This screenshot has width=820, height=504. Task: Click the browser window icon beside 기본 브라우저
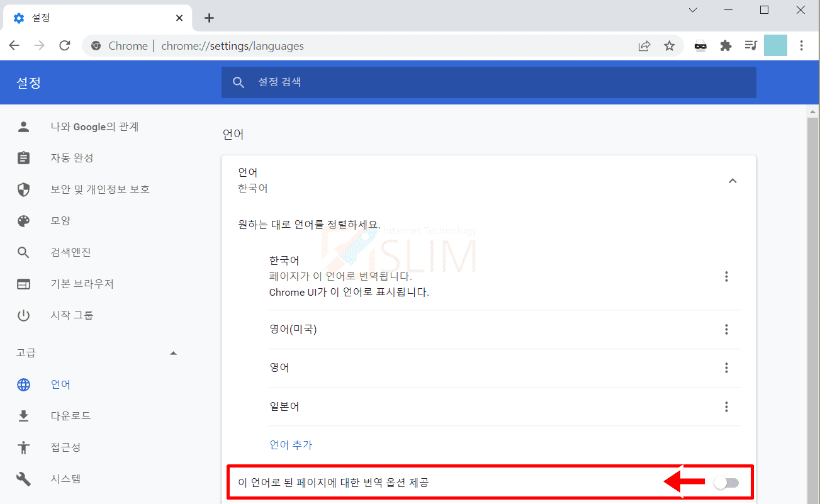[x=23, y=284]
